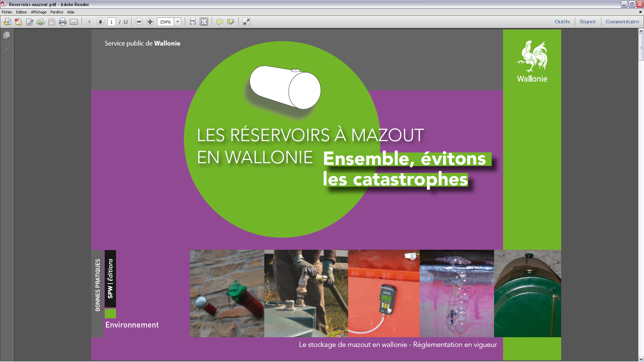Image resolution: width=644 pixels, height=362 pixels.
Task: Click the Sign document pen icon
Action: (30, 22)
